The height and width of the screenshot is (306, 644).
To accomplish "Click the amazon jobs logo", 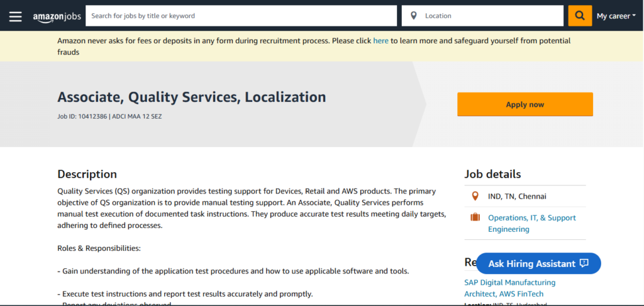I will click(x=57, y=17).
